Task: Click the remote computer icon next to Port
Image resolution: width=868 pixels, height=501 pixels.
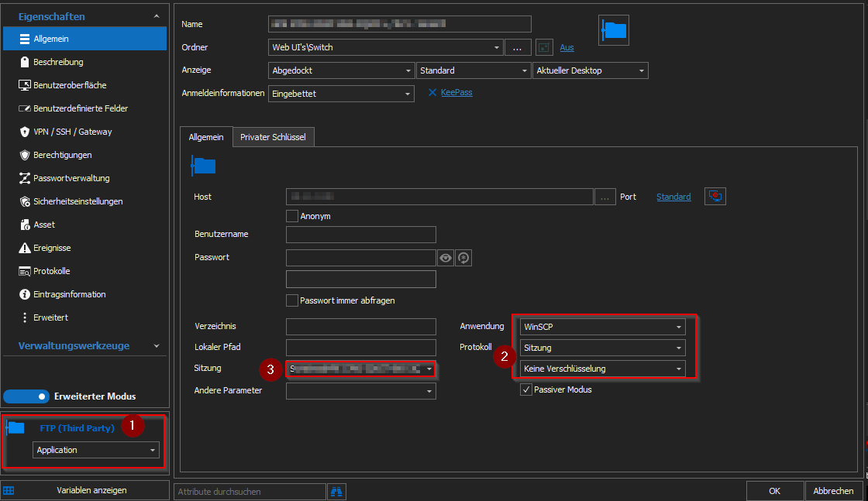Action: click(x=715, y=197)
